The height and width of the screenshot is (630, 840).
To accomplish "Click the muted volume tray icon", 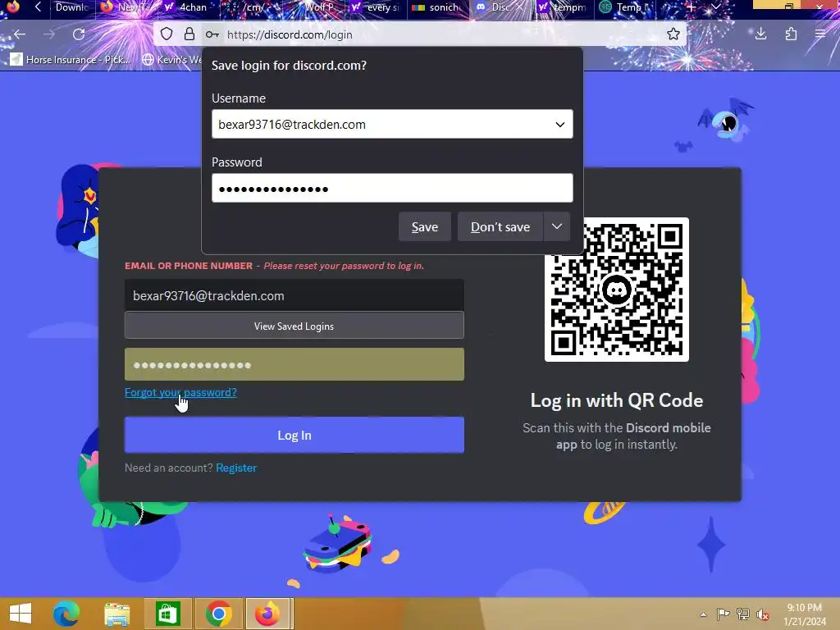I will [x=763, y=614].
